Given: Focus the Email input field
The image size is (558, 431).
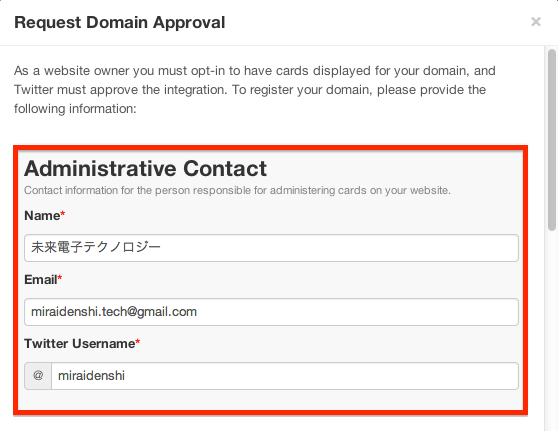Looking at the screenshot, I should 271,312.
